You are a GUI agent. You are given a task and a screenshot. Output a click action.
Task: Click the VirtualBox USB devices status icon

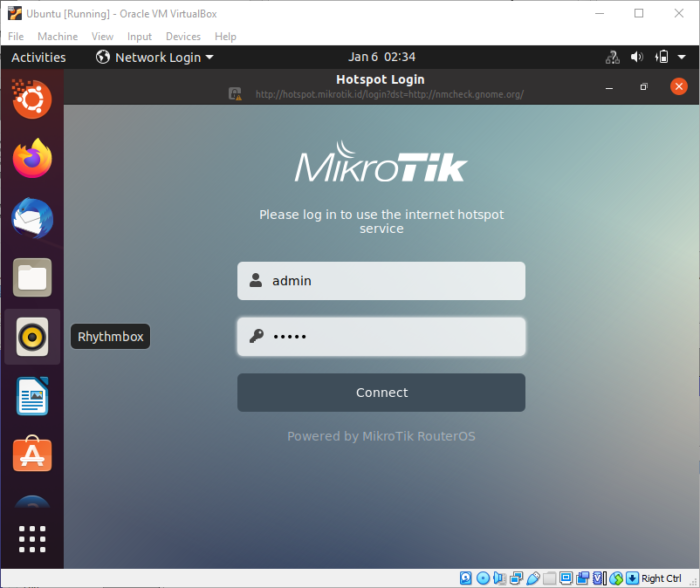[533, 578]
